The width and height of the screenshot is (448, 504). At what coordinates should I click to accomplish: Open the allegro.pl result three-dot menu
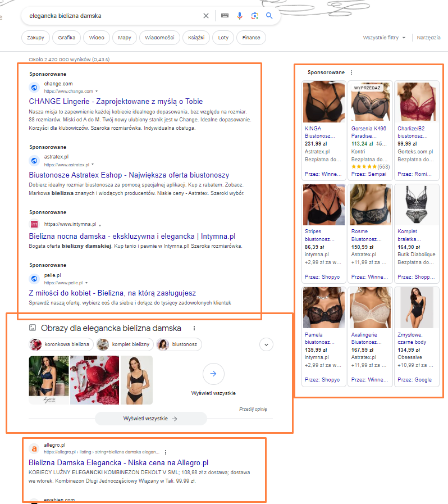(x=166, y=452)
